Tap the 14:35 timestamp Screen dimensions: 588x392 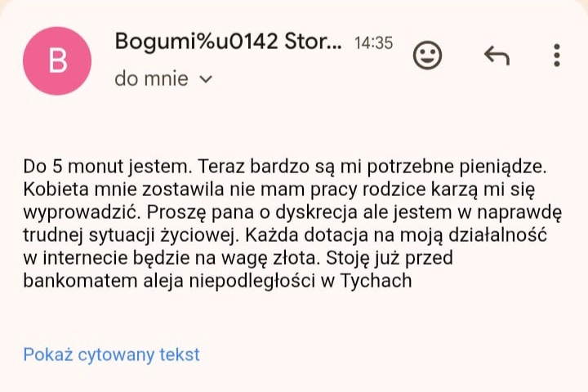373,42
